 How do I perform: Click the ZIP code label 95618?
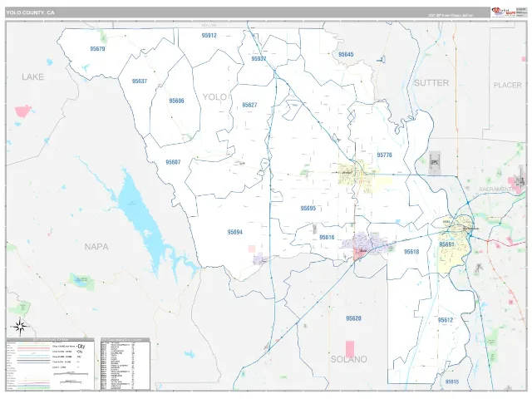click(411, 252)
